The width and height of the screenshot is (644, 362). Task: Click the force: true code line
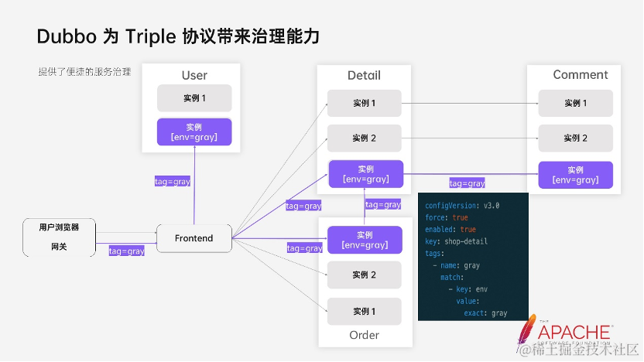[x=447, y=217]
